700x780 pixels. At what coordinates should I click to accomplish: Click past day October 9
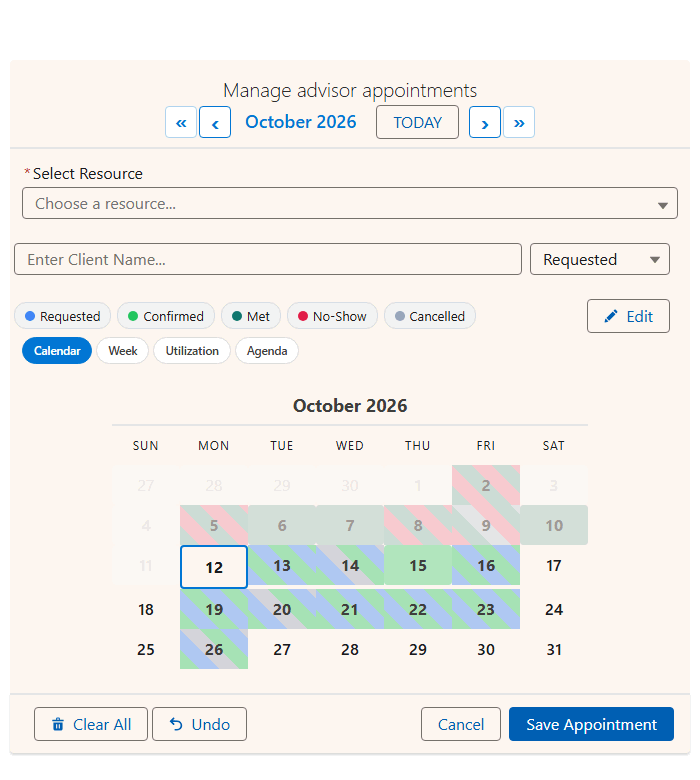[486, 525]
